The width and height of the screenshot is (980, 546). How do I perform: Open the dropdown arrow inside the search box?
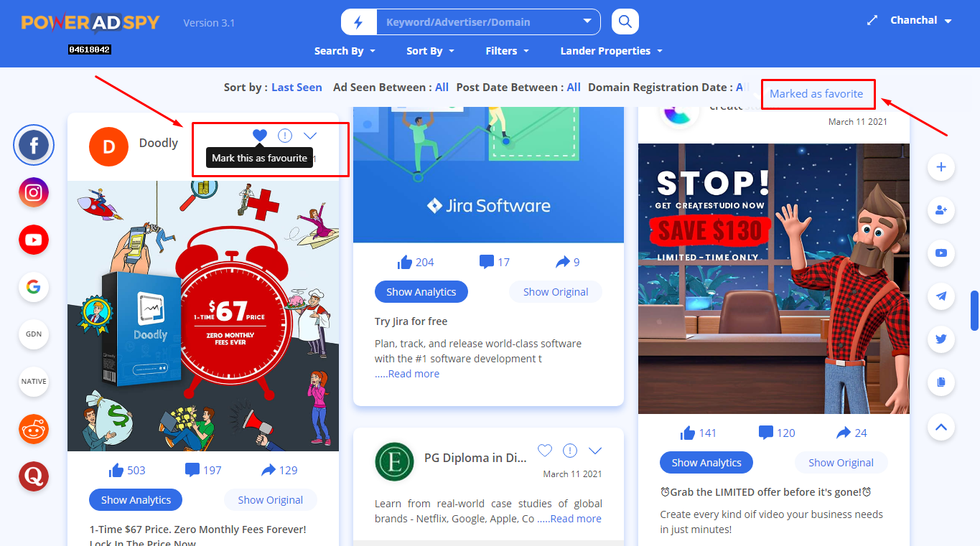click(x=588, y=22)
